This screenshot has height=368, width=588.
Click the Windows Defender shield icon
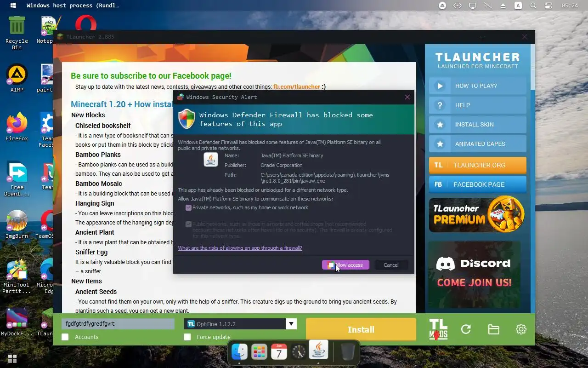187,119
